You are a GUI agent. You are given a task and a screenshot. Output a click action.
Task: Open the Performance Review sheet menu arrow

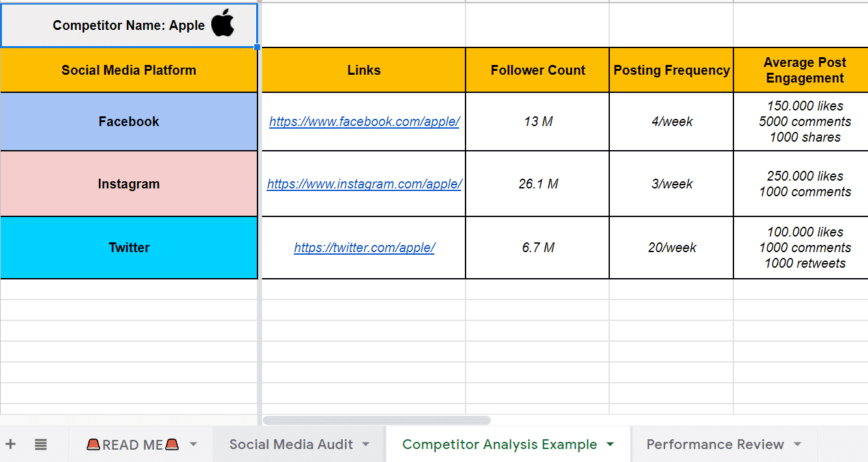pos(798,444)
